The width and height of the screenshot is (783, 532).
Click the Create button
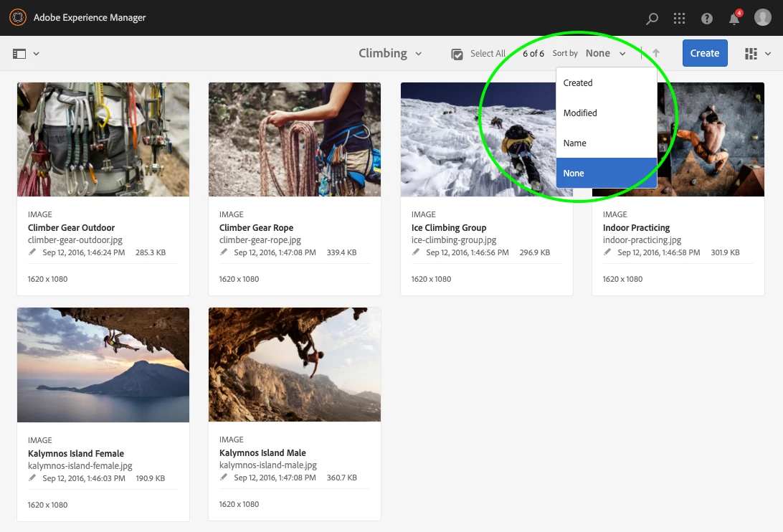point(705,53)
